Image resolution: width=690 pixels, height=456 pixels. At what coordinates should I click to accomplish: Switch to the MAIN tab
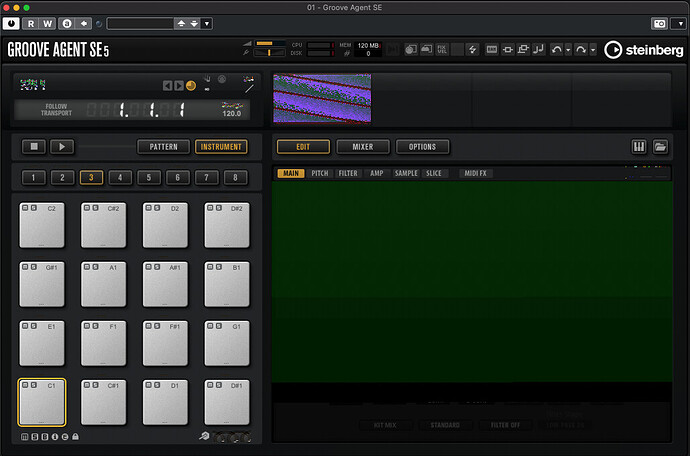[290, 173]
